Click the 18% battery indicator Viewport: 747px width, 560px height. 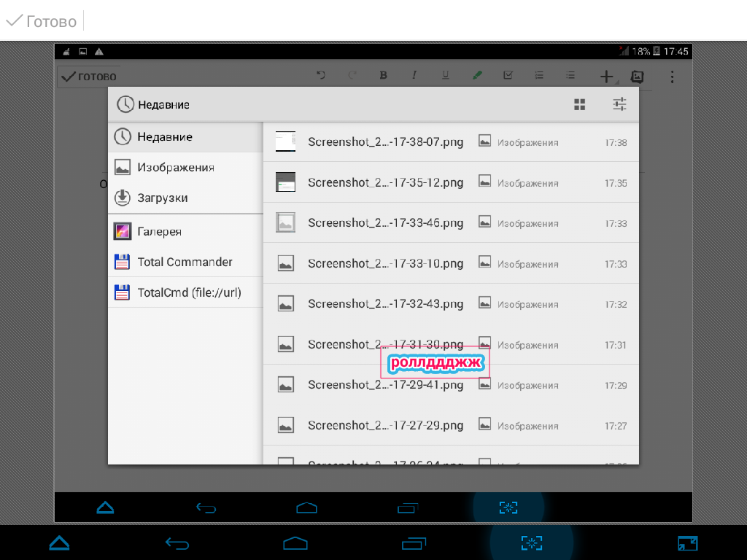[646, 52]
